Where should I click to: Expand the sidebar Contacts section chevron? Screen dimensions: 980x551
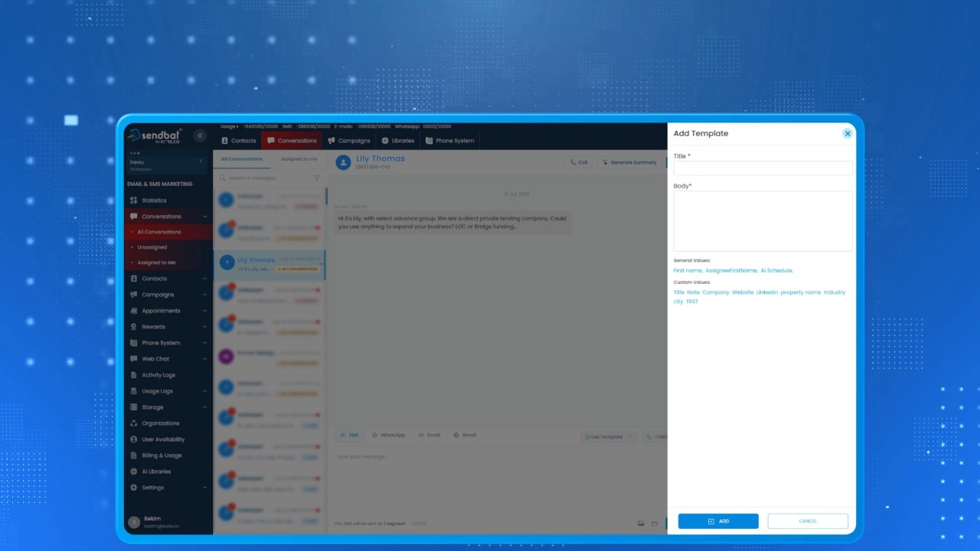pos(204,279)
